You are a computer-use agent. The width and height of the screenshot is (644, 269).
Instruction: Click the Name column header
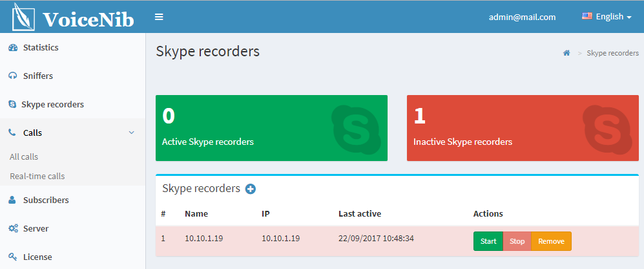pyautogui.click(x=196, y=214)
